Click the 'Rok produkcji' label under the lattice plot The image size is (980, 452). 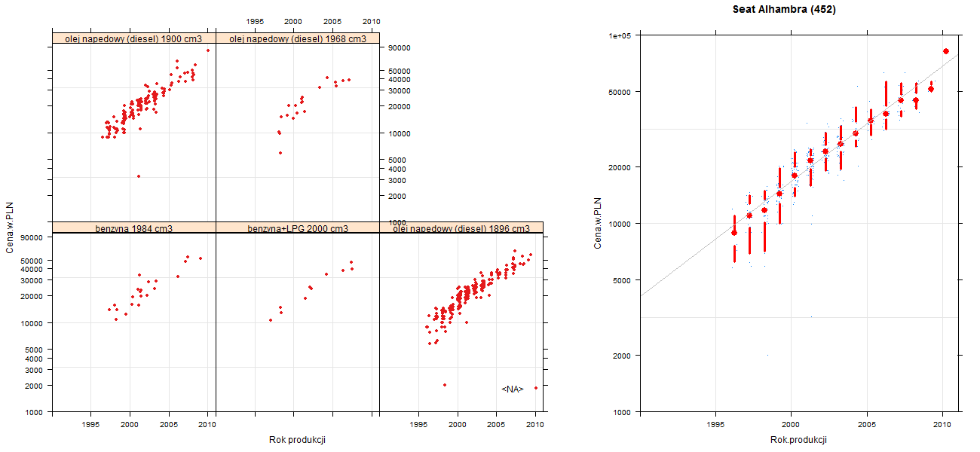(x=297, y=440)
